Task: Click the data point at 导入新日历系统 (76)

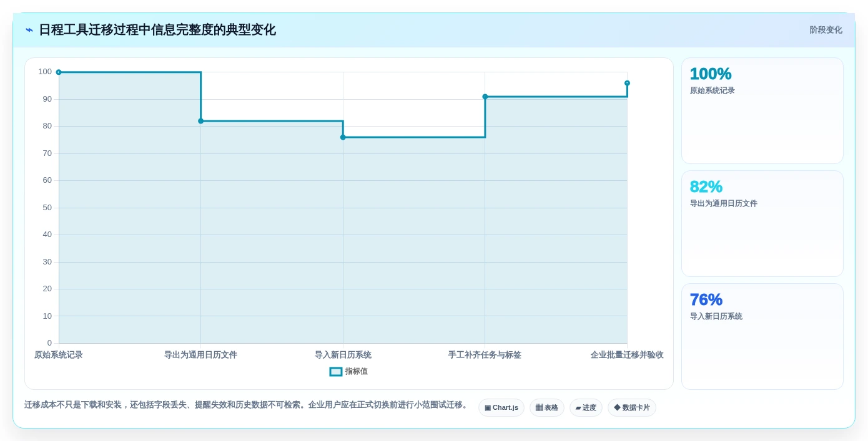Action: tap(343, 137)
